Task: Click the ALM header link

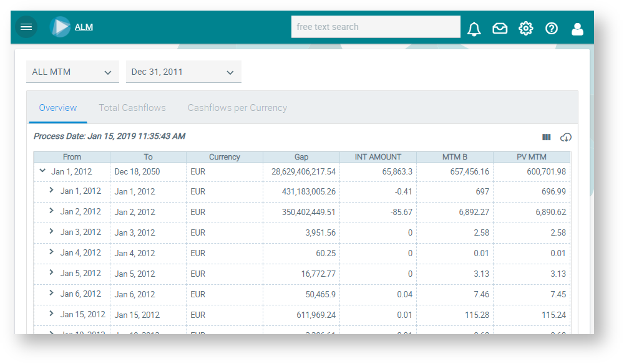Action: (84, 27)
